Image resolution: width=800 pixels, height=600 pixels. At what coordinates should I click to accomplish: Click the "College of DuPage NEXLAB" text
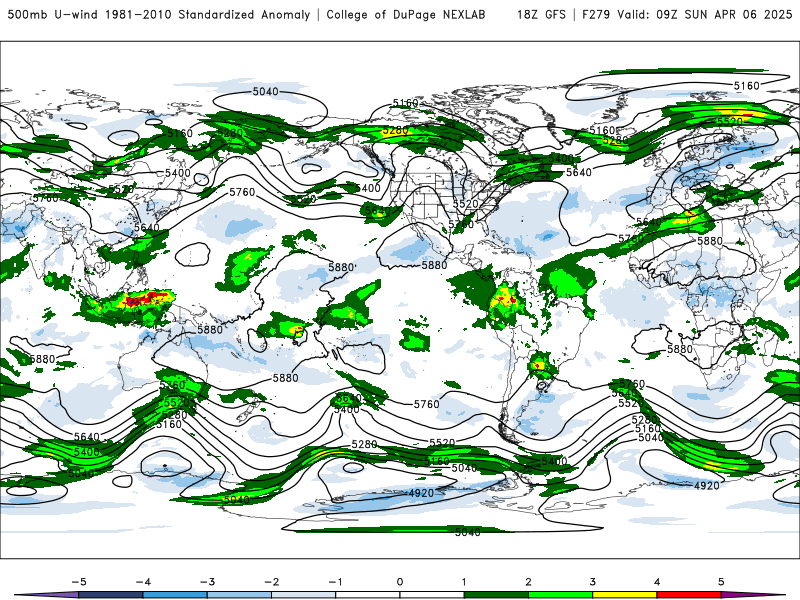[406, 15]
